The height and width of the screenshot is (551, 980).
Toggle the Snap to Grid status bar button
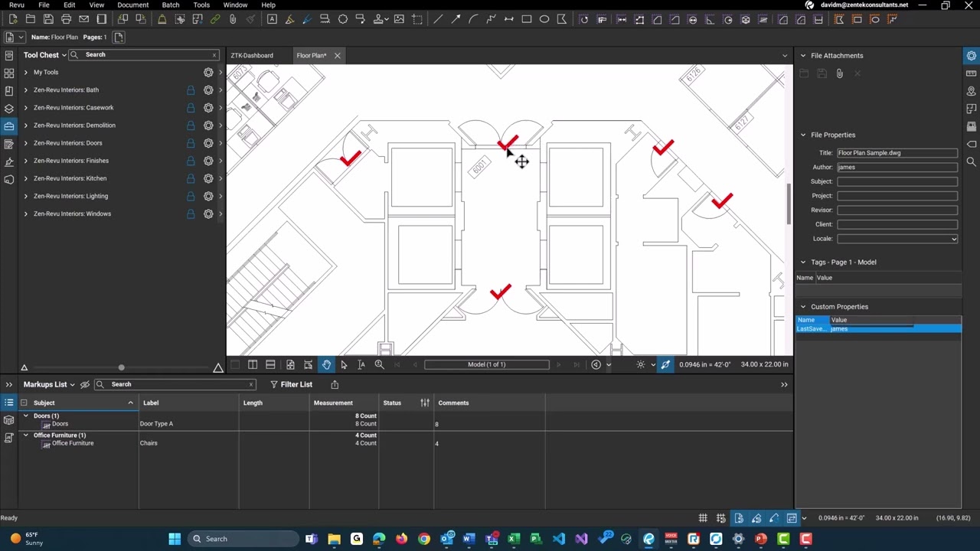[x=720, y=518]
